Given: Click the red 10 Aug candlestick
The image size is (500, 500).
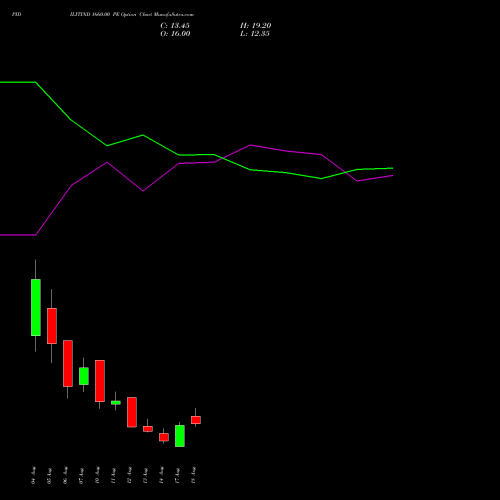Looking at the screenshot, I should click(x=100, y=381).
